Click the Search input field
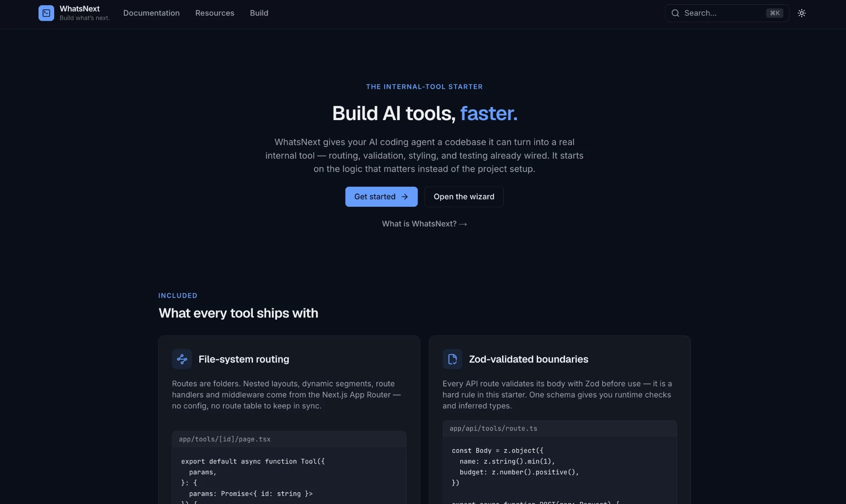846x504 pixels. [727, 13]
